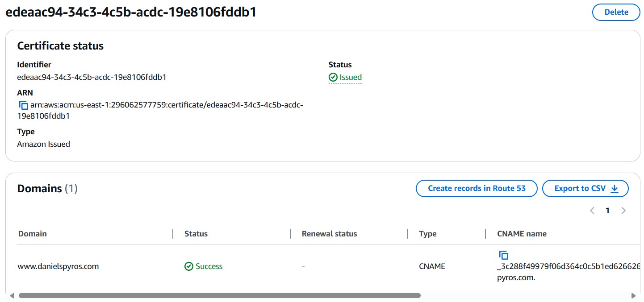Click the CNAME name column header

click(x=522, y=234)
